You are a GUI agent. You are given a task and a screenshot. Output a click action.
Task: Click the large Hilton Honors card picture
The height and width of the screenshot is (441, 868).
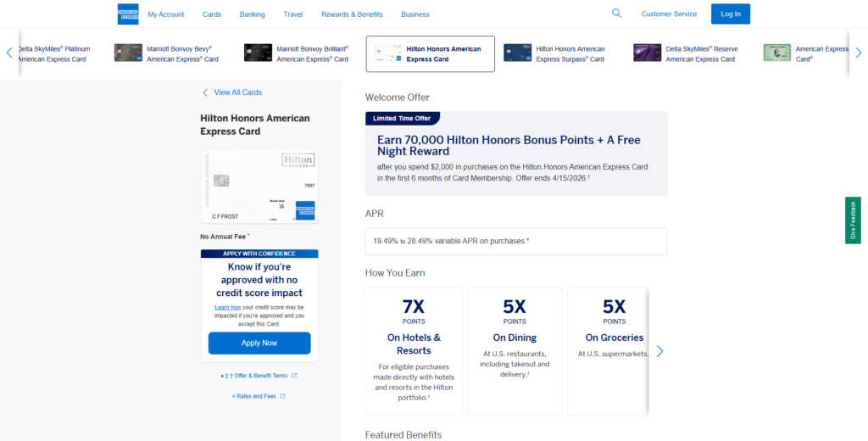coord(259,186)
